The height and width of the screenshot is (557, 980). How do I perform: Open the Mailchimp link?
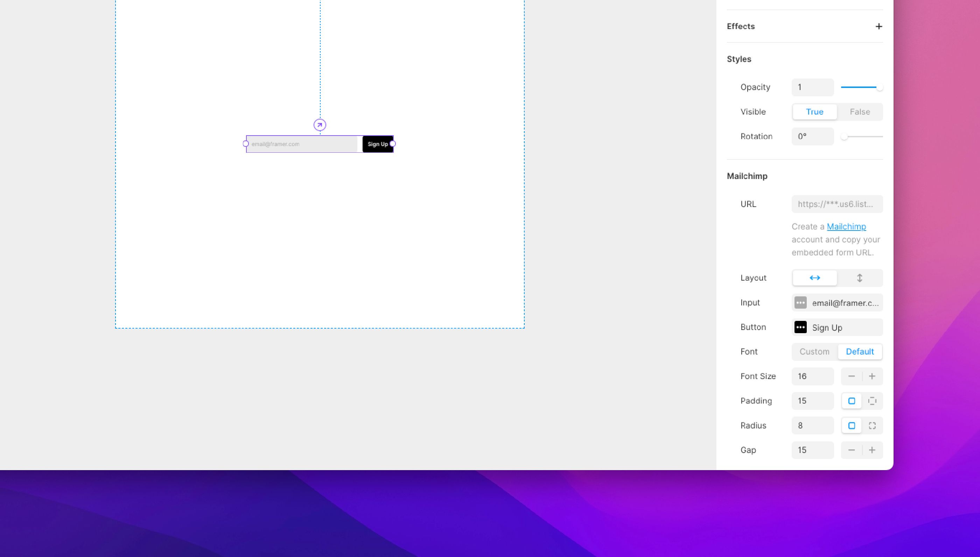coord(846,226)
